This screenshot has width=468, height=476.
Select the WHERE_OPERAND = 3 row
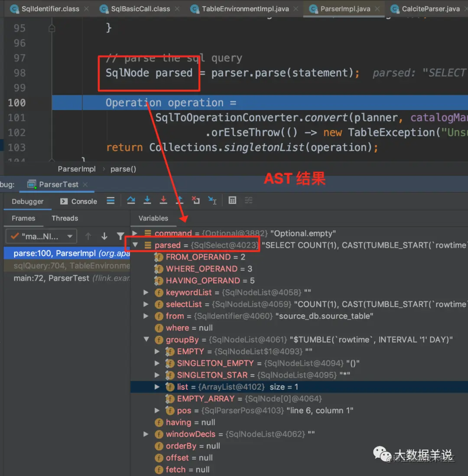(299, 269)
